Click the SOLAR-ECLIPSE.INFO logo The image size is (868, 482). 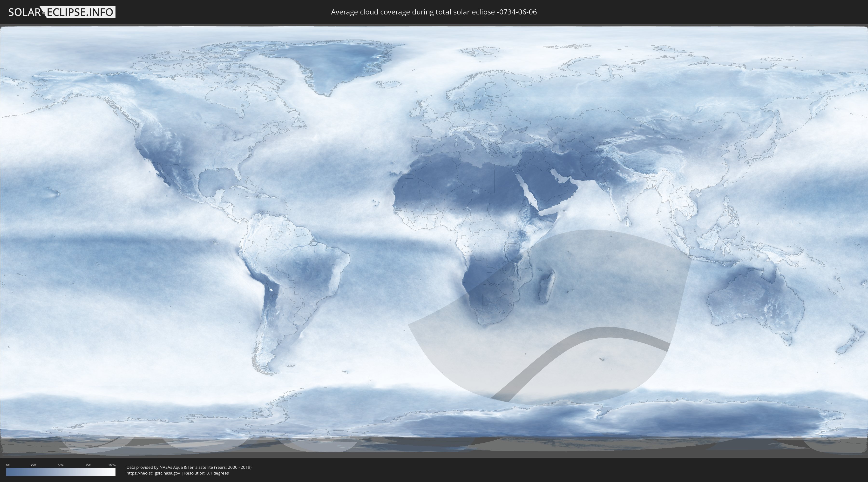(62, 12)
